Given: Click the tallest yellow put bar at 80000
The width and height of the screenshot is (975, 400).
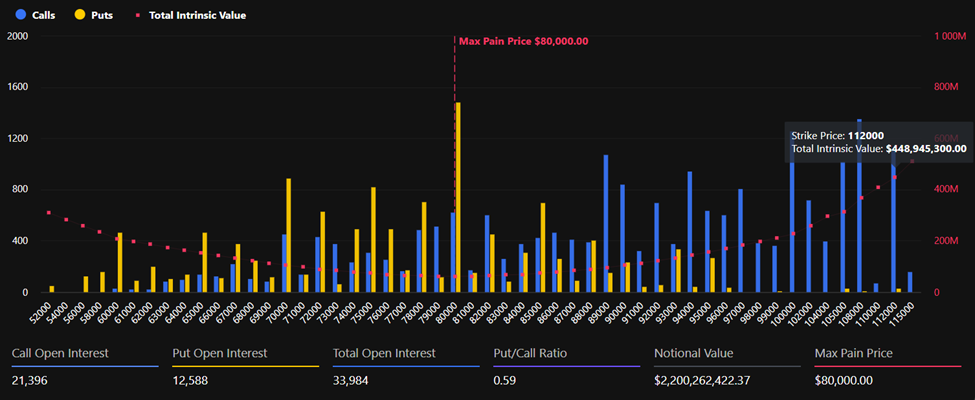Looking at the screenshot, I should click(x=458, y=197).
